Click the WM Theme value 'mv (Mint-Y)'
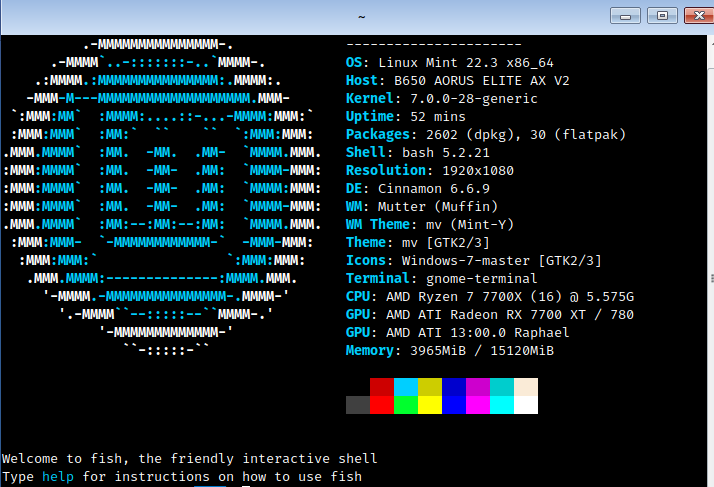Viewport: 714px width, 487px height. pos(469,225)
